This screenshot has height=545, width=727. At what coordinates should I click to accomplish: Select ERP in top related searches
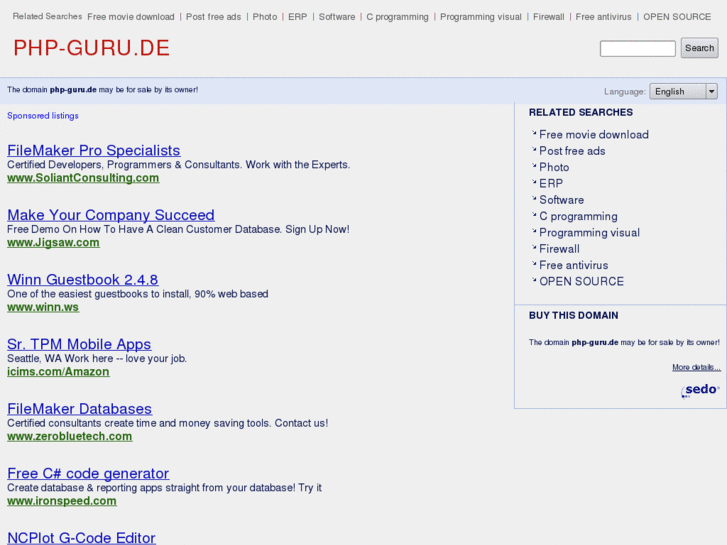(x=298, y=17)
